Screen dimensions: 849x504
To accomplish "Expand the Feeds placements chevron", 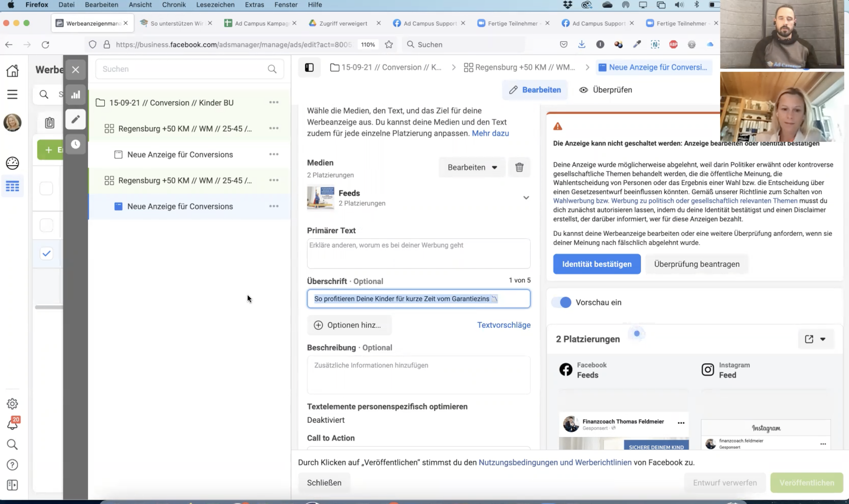I will pyautogui.click(x=526, y=198).
